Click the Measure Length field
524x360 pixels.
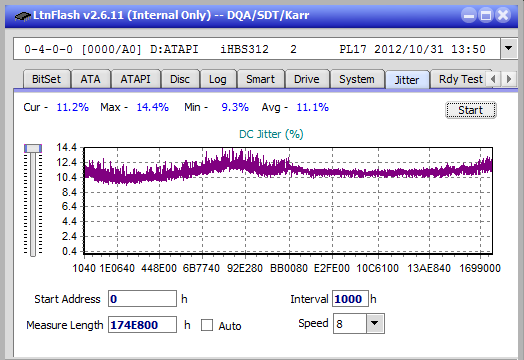pyautogui.click(x=142, y=325)
